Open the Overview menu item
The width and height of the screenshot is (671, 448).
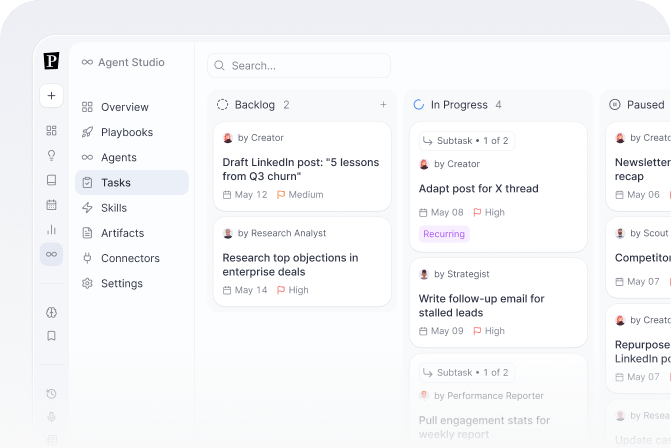click(x=132, y=107)
